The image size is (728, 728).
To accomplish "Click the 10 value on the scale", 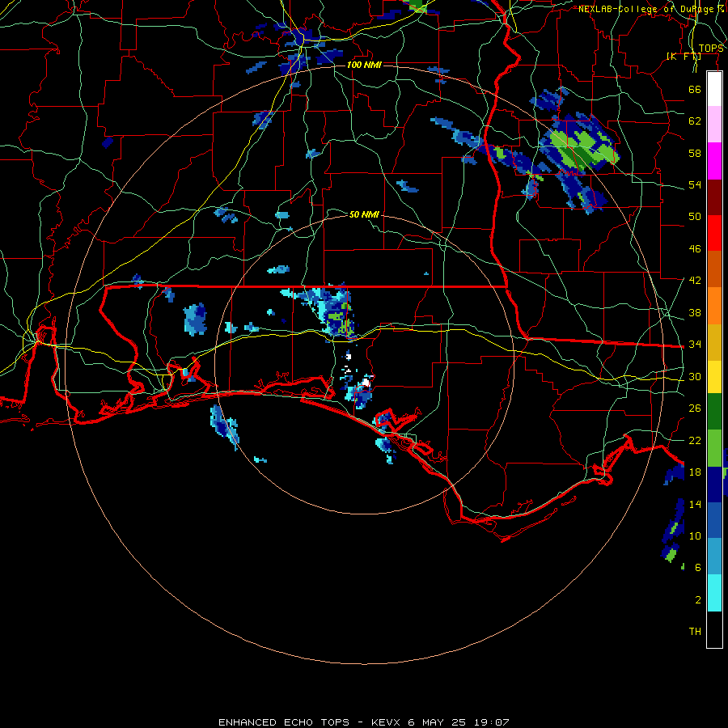I will [695, 536].
